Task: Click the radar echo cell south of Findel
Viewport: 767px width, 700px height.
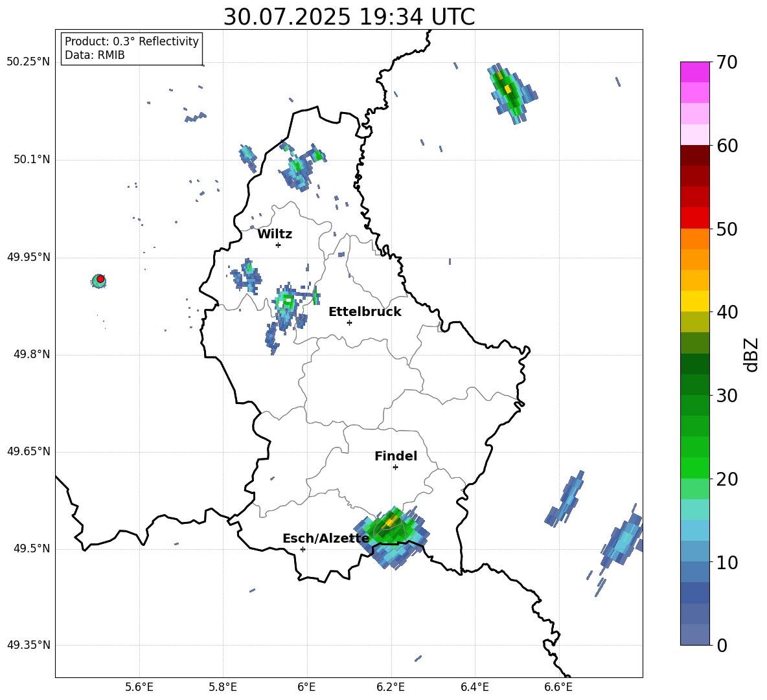Action: click(392, 537)
